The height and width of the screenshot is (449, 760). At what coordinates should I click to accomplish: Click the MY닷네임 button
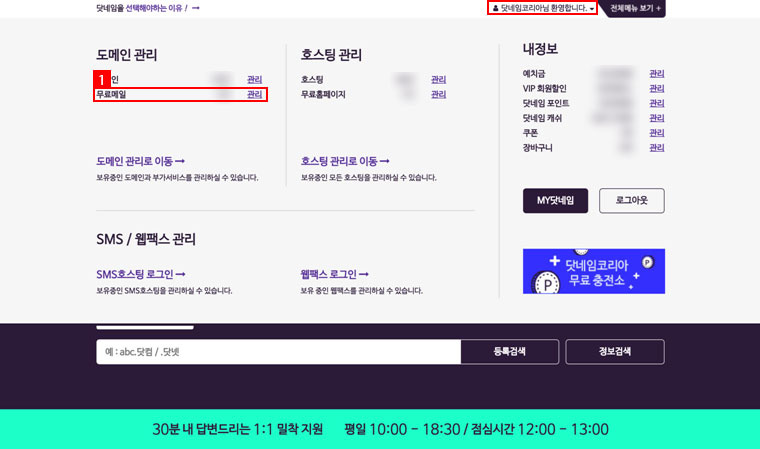click(555, 201)
